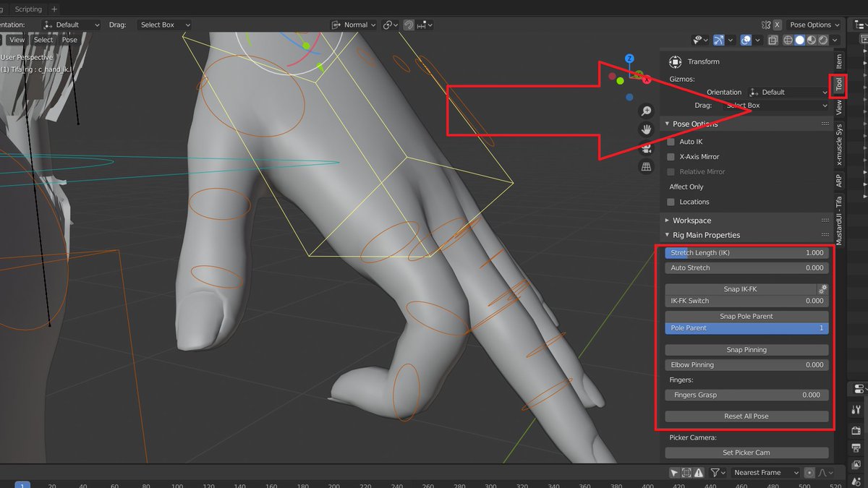
Task: Toggle X-ray view button
Action: pyautogui.click(x=773, y=40)
